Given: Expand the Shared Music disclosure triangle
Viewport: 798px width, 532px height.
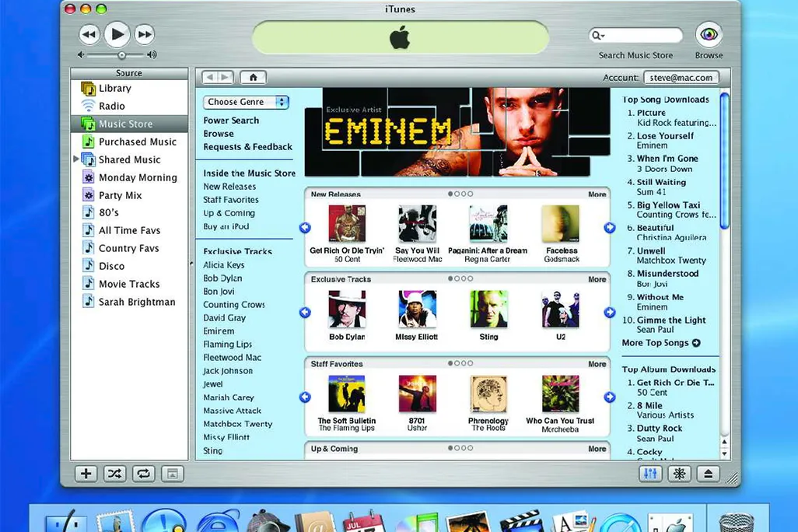Looking at the screenshot, I should pyautogui.click(x=75, y=159).
